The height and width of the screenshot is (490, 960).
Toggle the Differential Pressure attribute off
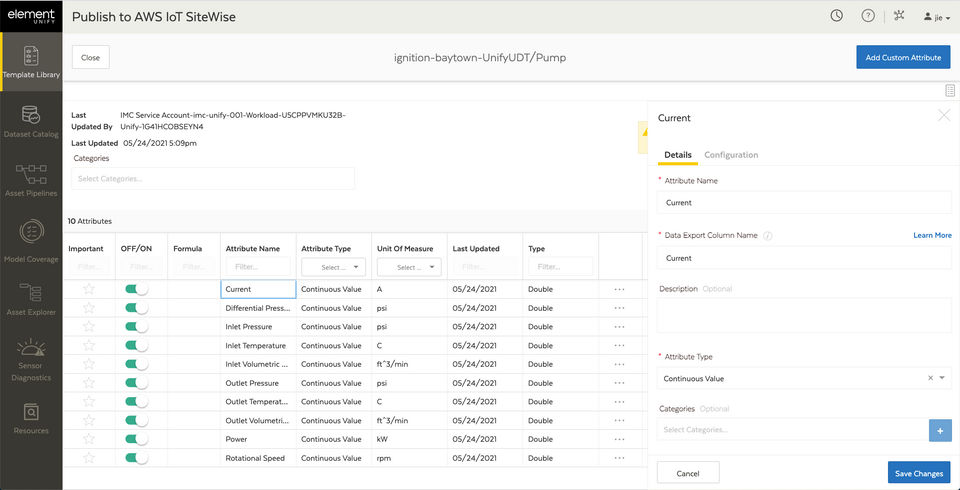point(137,307)
